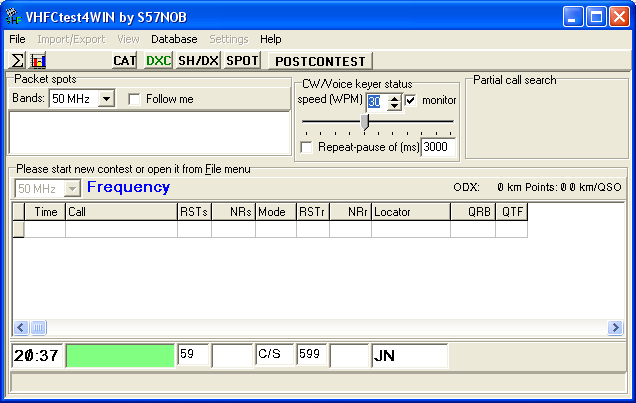Click the Repeat-pause milliseconds field

point(438,147)
